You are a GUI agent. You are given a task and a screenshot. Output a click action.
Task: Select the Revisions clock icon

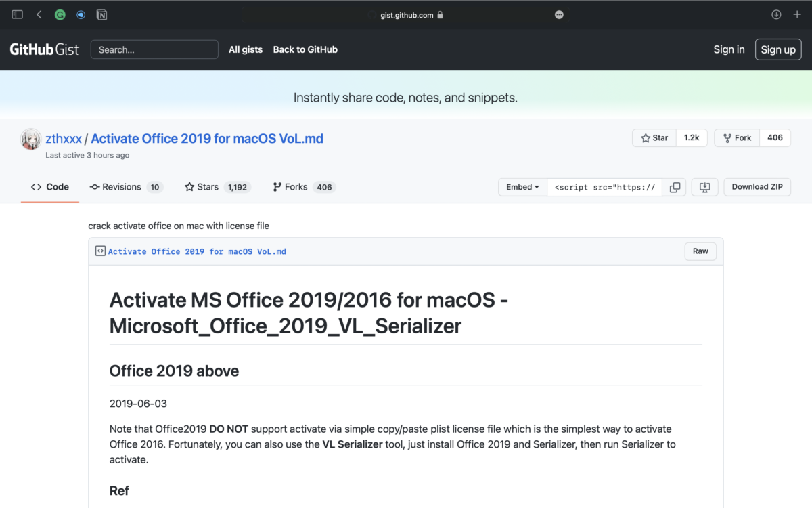tap(95, 187)
